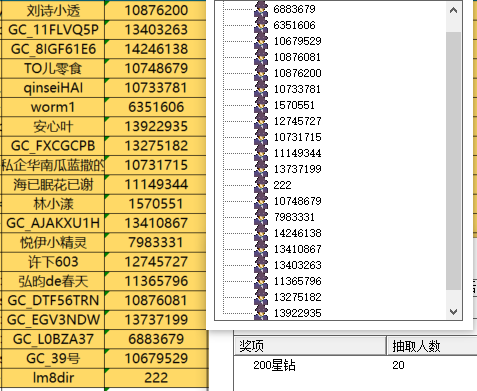Click spreadsheet cell GC_L0BZA37

(53, 339)
